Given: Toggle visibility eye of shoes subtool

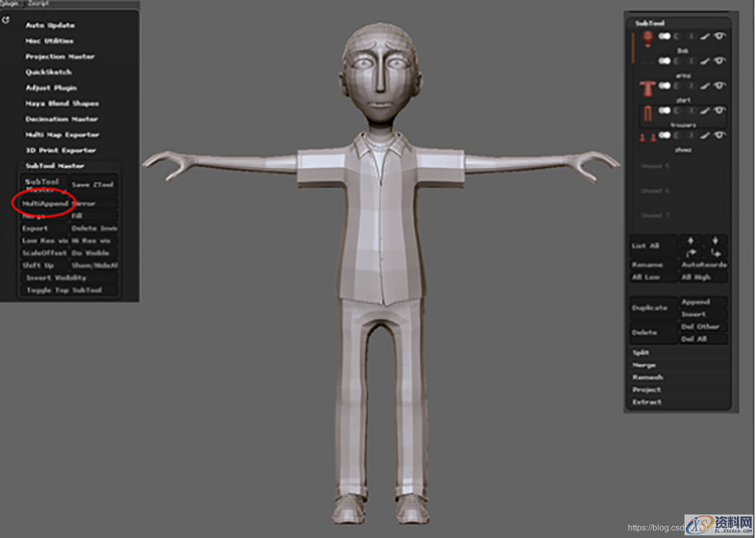Looking at the screenshot, I should 720,135.
